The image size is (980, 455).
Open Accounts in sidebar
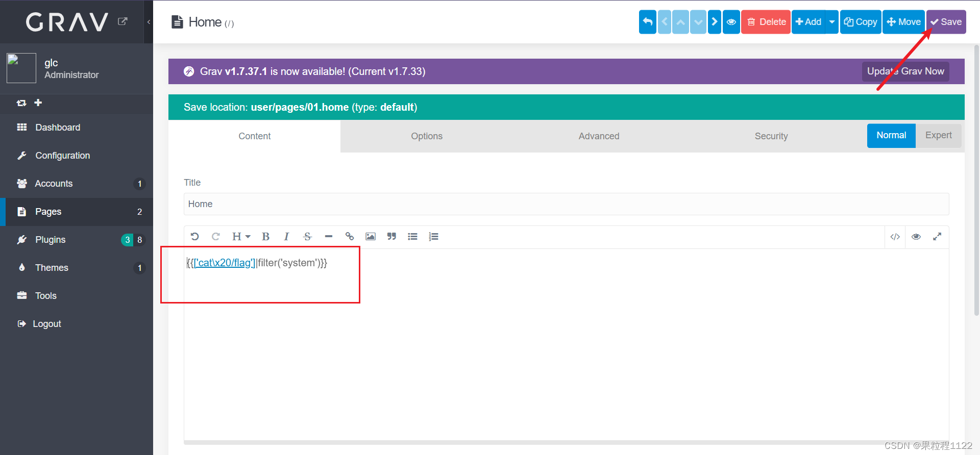tap(77, 184)
